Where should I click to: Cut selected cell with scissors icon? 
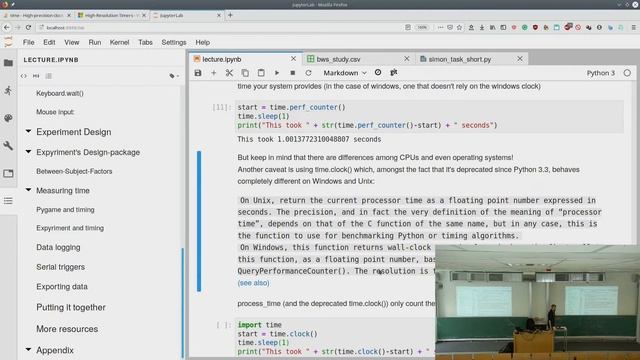click(229, 73)
